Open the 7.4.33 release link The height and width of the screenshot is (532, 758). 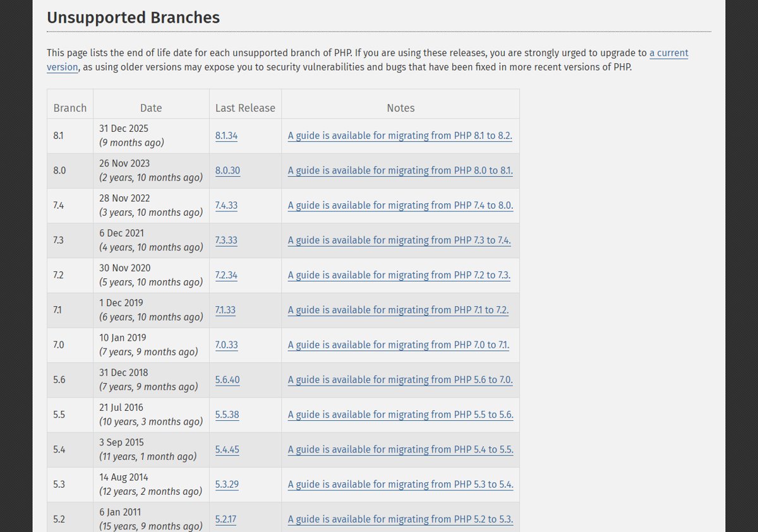[226, 205]
